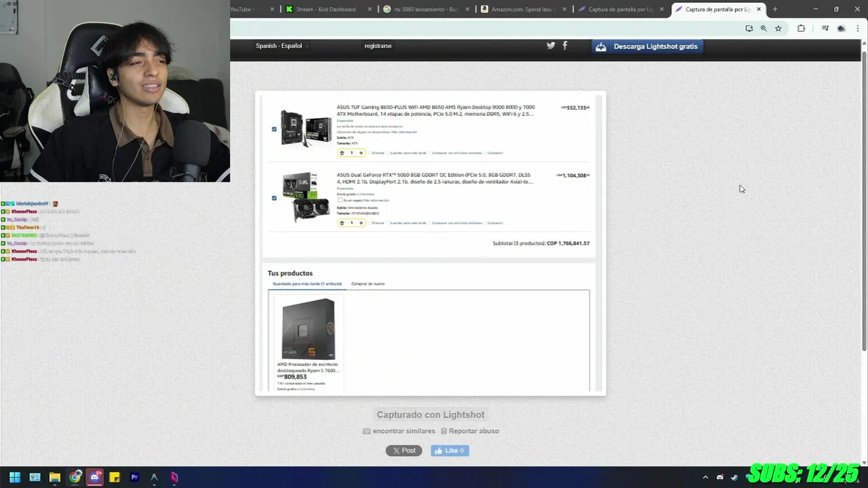Click the zoom magnifier icon in address bar
The height and width of the screenshot is (488, 868).
(x=764, y=28)
